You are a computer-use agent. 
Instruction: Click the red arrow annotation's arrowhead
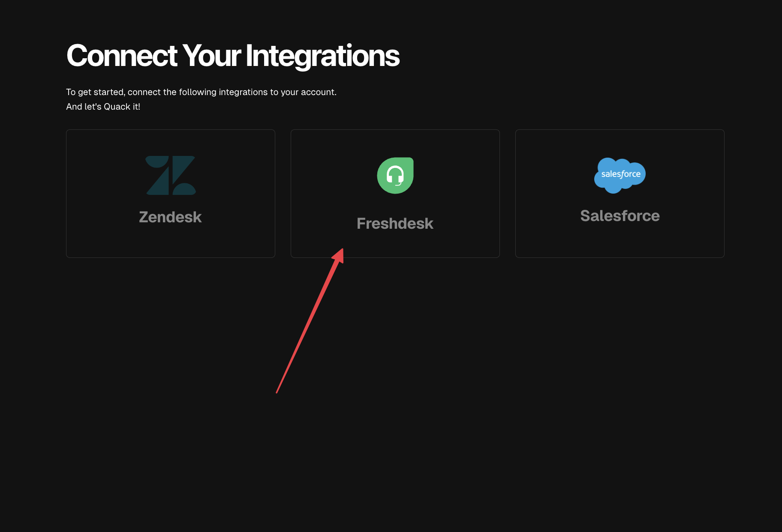click(339, 255)
